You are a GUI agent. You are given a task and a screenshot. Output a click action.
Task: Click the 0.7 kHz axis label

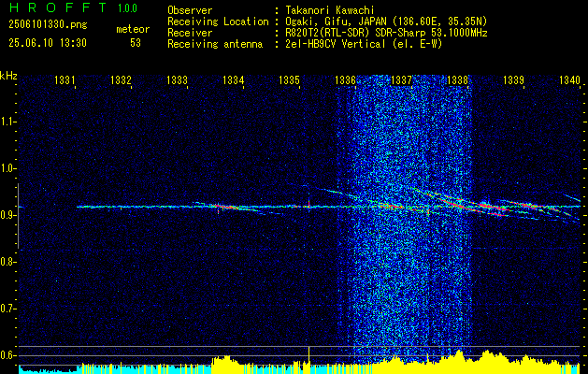(7, 309)
